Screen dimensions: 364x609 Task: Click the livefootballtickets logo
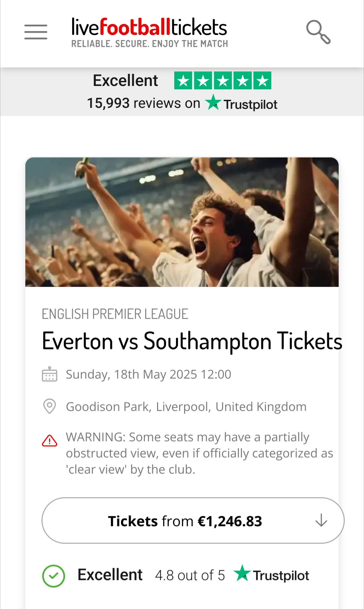(x=149, y=32)
